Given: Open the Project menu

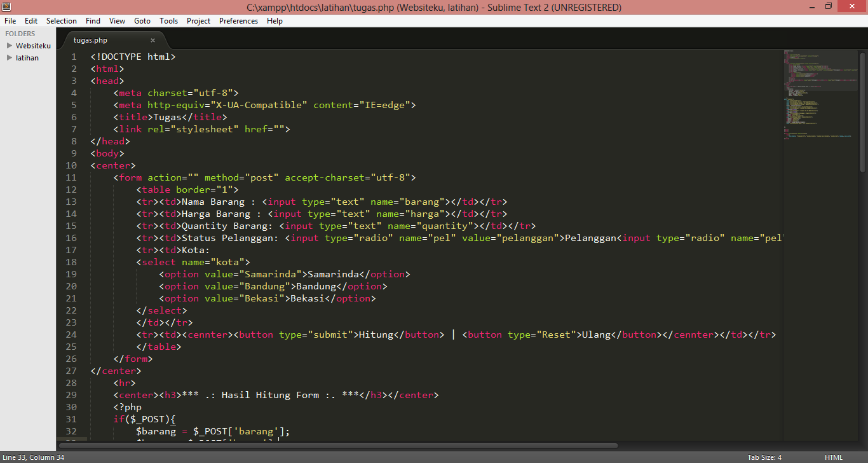Looking at the screenshot, I should (x=198, y=20).
